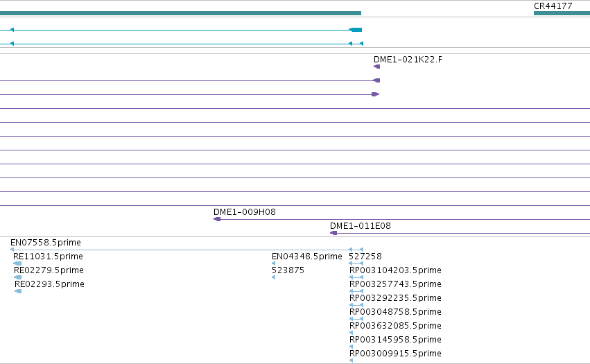Click the RE02279.5prime blue feature glyph
Viewport: 590px width, 364px height.
pyautogui.click(x=18, y=277)
